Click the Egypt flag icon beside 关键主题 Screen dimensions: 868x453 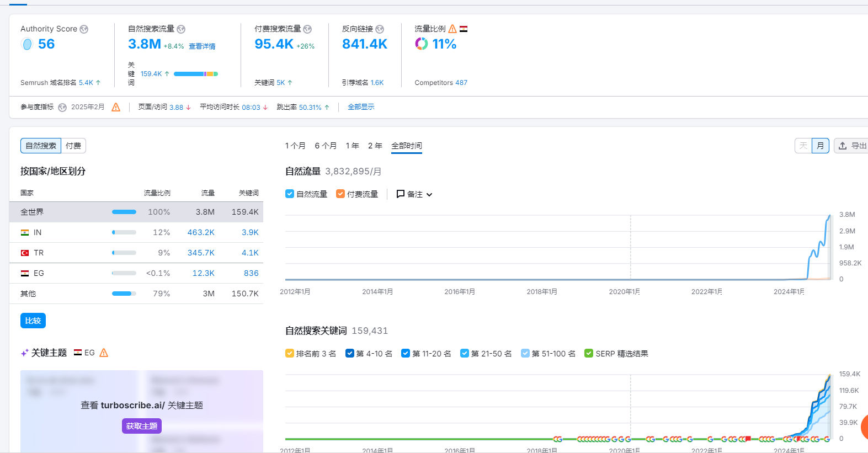pyautogui.click(x=78, y=353)
